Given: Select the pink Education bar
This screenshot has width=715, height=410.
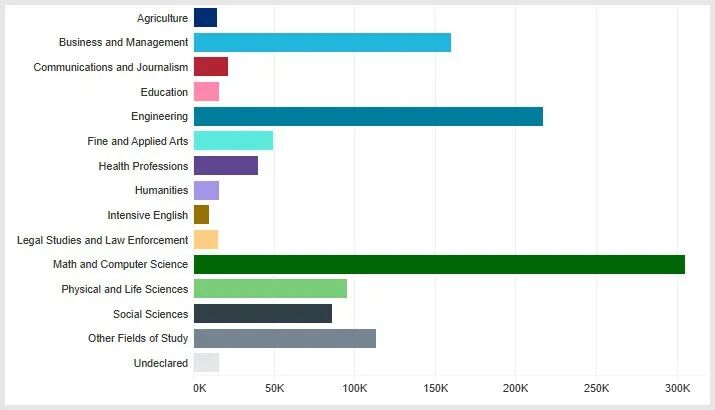Looking at the screenshot, I should click(x=206, y=92).
